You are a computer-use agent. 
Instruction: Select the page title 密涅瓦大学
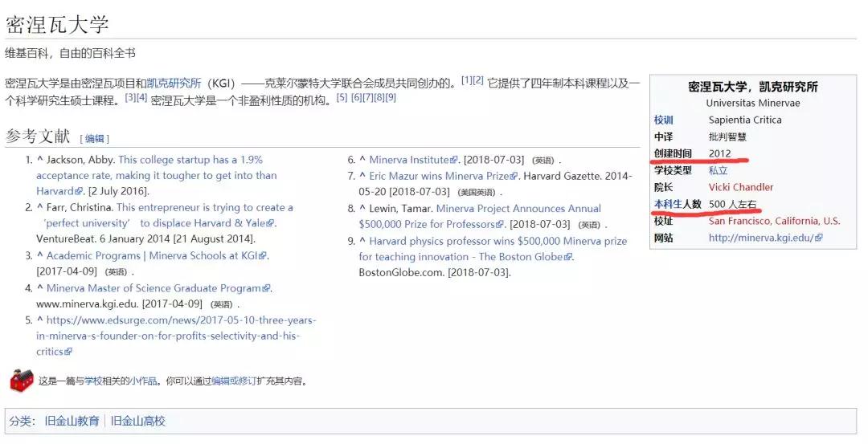(57, 24)
